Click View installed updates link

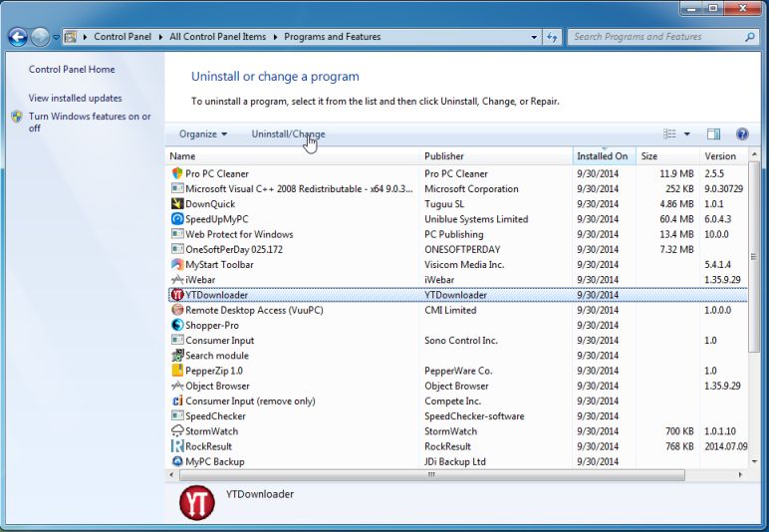(76, 99)
